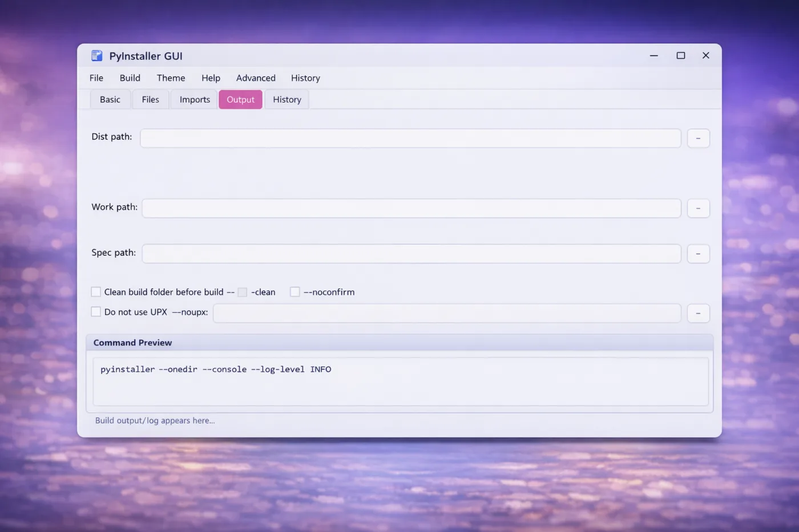Open the Build menu
The image size is (799, 532).
130,78
